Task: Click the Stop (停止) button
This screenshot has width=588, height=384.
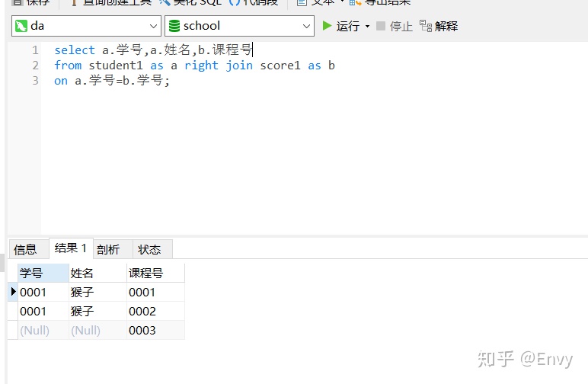Action: [394, 26]
